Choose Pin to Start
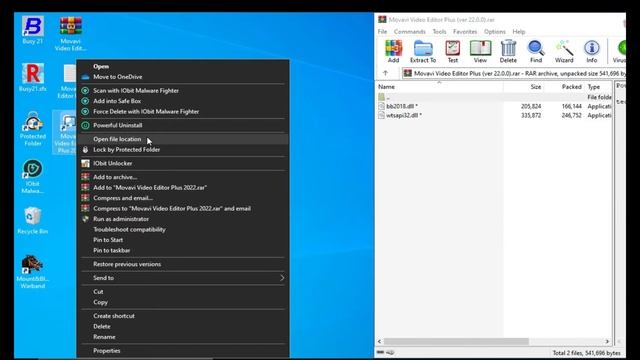The height and width of the screenshot is (360, 640). [x=183, y=240]
